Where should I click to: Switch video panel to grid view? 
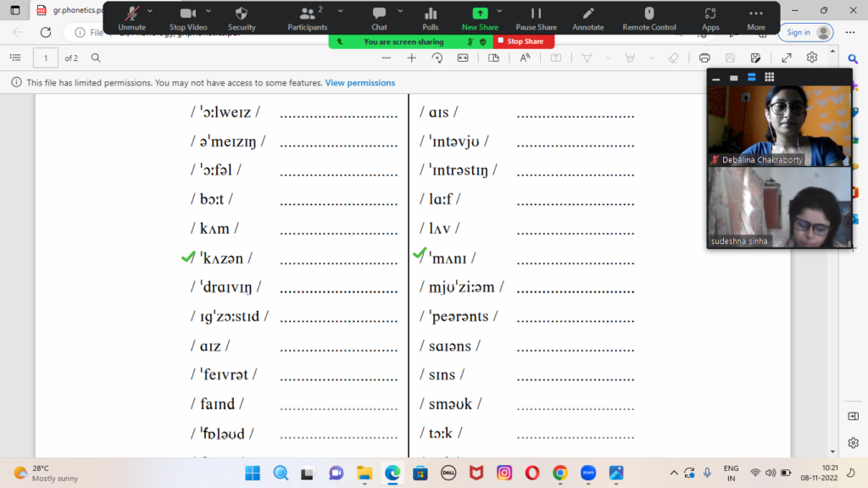coord(770,77)
